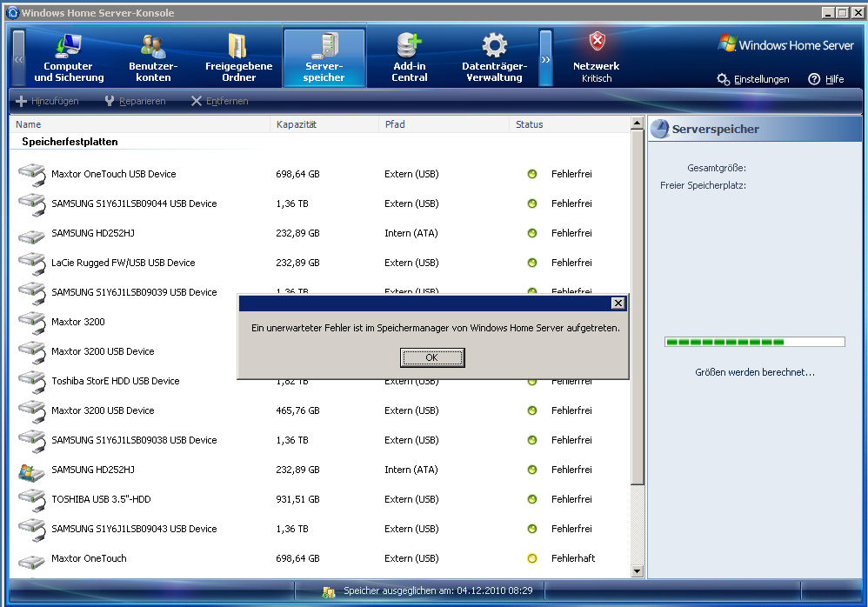This screenshot has height=607, width=868.
Task: Click the green status dot of LaCie Rugged
Action: [x=532, y=263]
